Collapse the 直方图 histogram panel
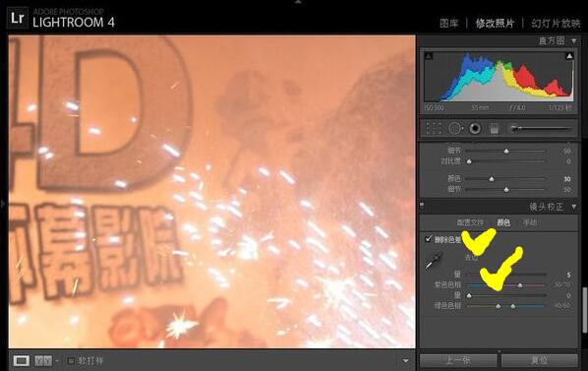 click(574, 40)
